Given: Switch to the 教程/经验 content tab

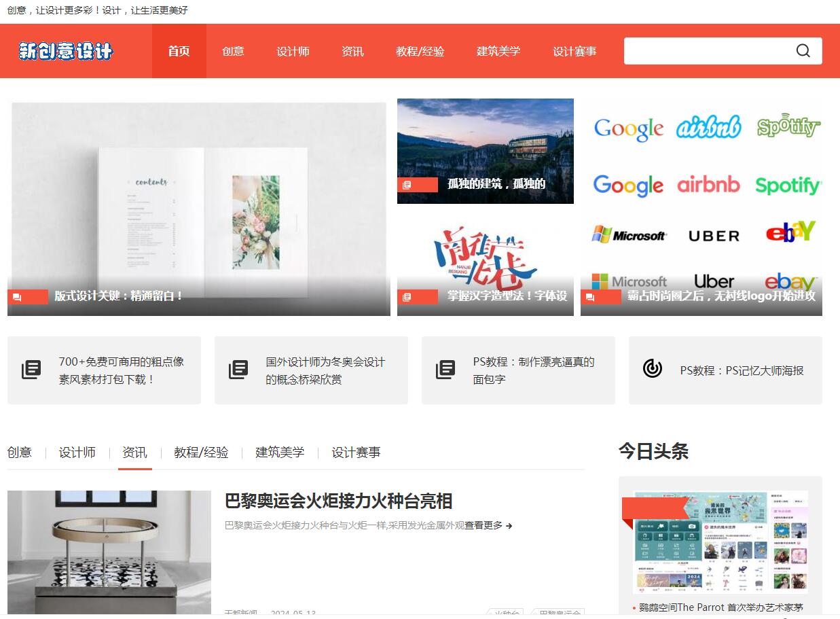Looking at the screenshot, I should (201, 453).
